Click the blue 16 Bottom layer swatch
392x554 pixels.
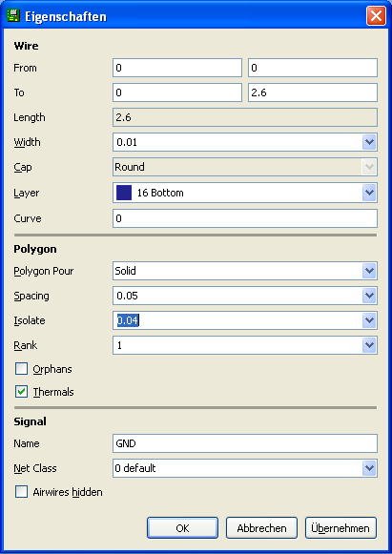point(124,193)
